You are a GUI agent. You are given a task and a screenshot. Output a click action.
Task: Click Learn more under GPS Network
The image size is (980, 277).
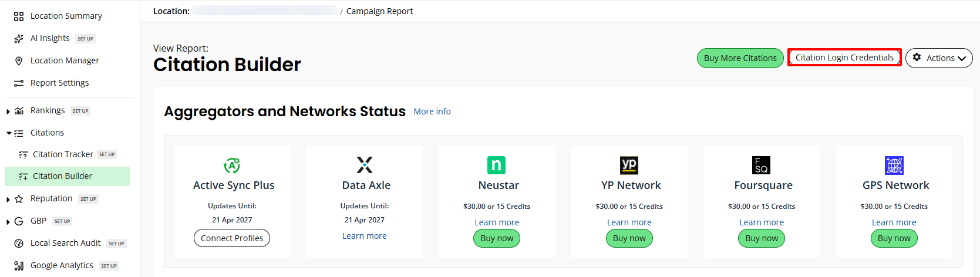pyautogui.click(x=894, y=222)
